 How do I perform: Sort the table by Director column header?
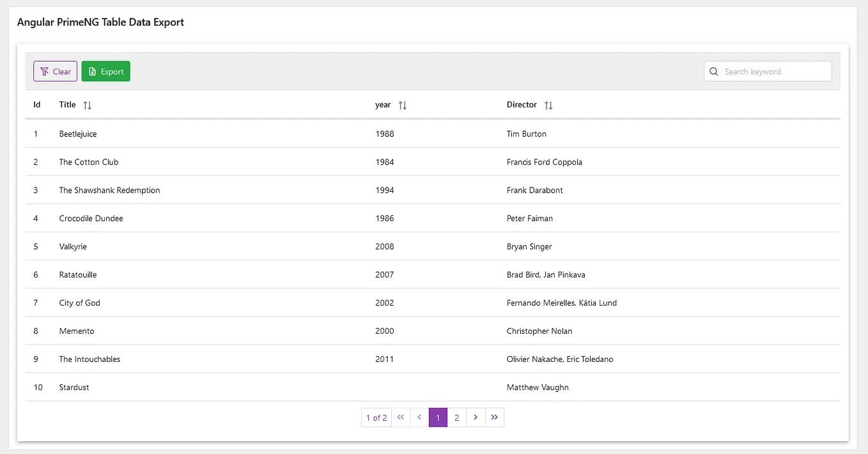point(522,105)
